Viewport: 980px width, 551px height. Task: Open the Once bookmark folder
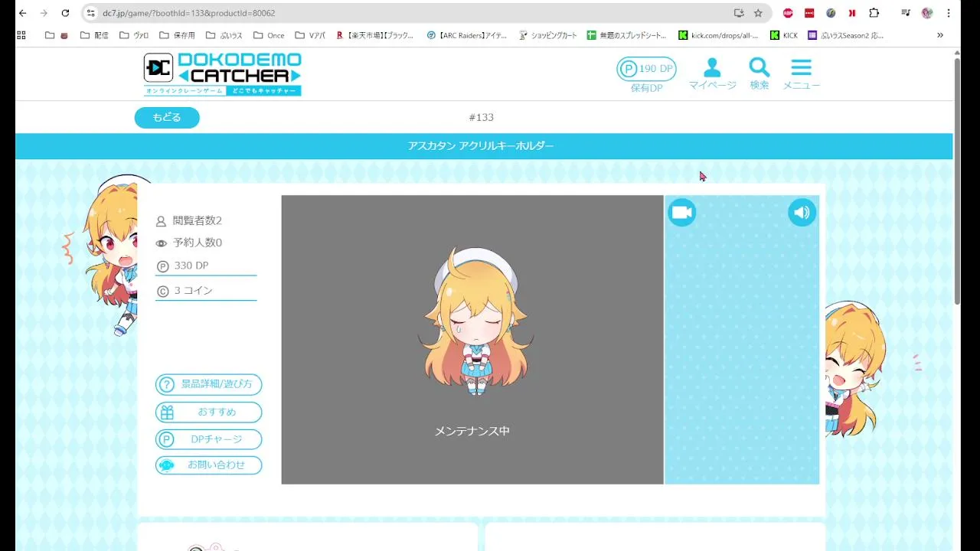click(x=269, y=35)
